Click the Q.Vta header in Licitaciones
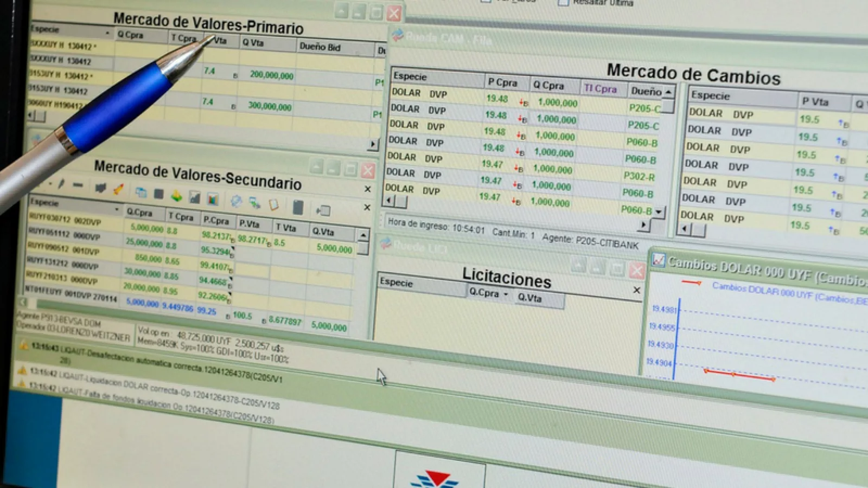 529,298
